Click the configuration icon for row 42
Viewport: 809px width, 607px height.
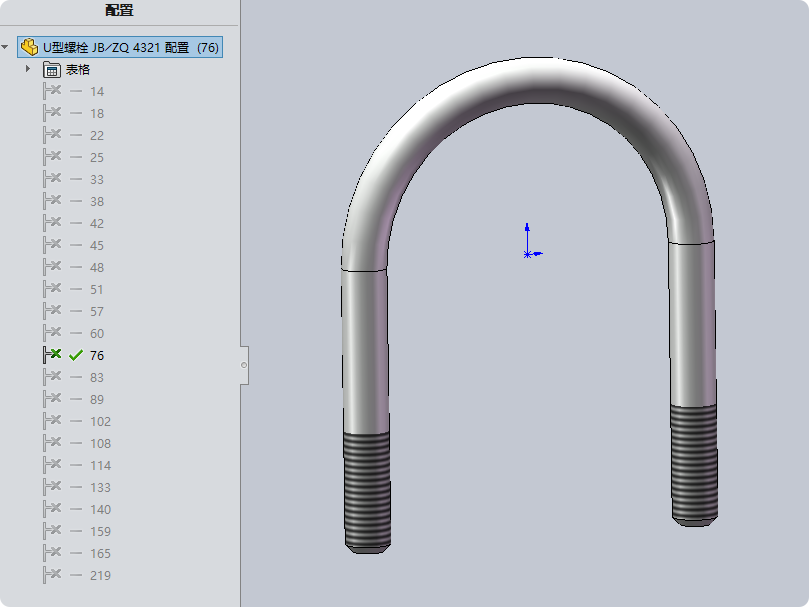click(x=52, y=223)
